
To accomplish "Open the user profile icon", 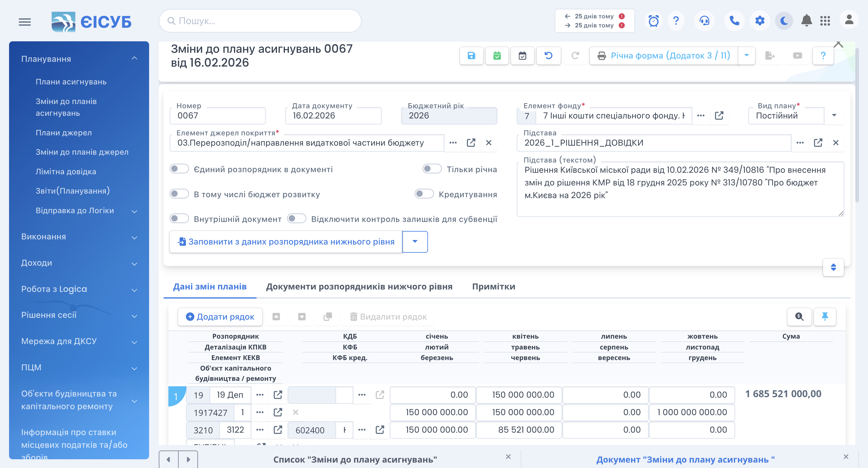I will click(x=849, y=20).
